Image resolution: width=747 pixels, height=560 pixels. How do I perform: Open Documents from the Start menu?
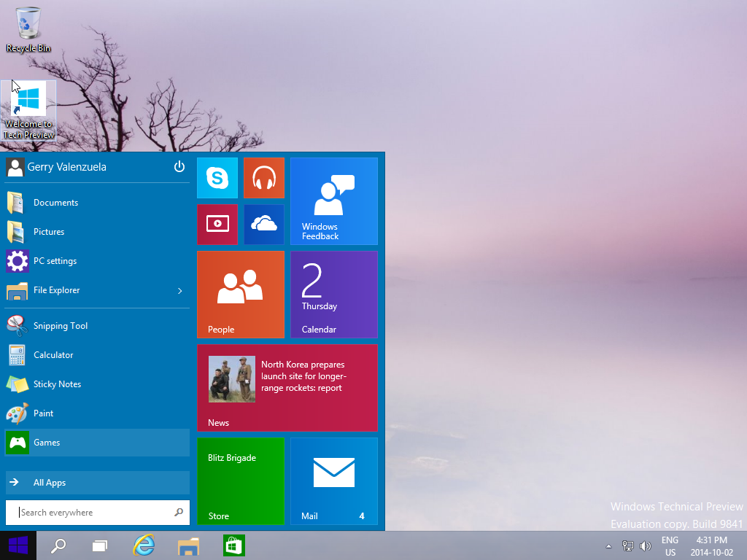(x=97, y=203)
